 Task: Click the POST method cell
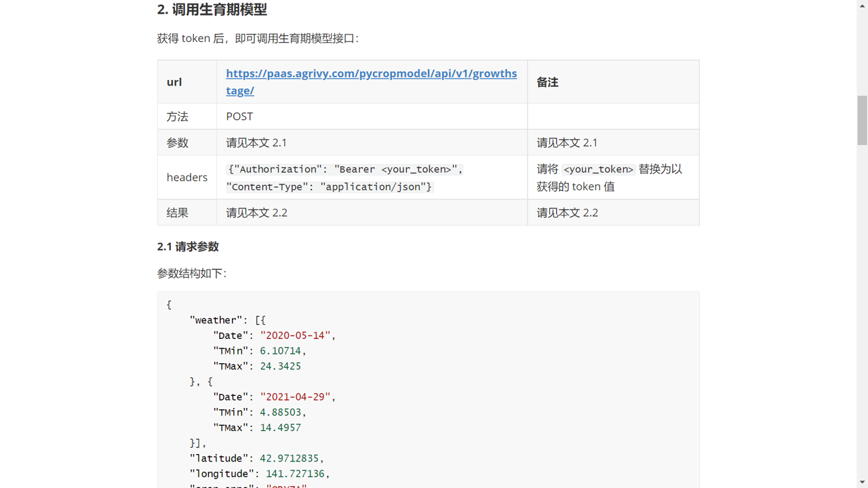(239, 117)
